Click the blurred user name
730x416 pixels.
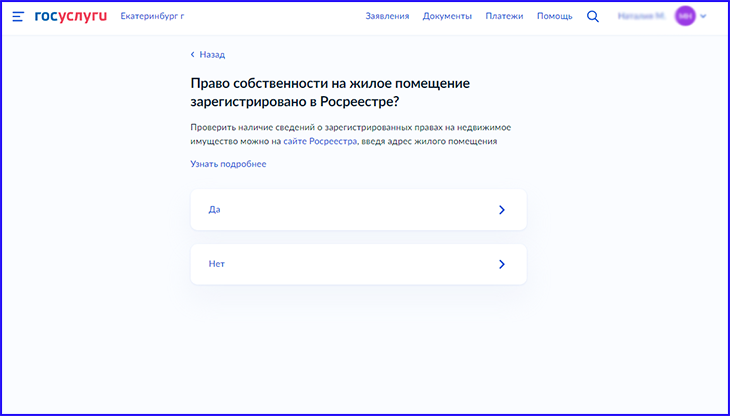[642, 16]
